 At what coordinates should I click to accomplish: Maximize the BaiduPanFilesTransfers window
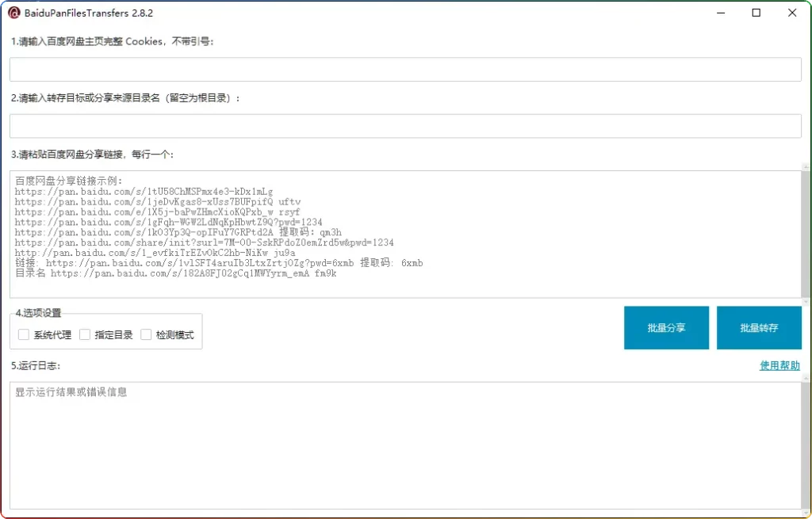756,13
